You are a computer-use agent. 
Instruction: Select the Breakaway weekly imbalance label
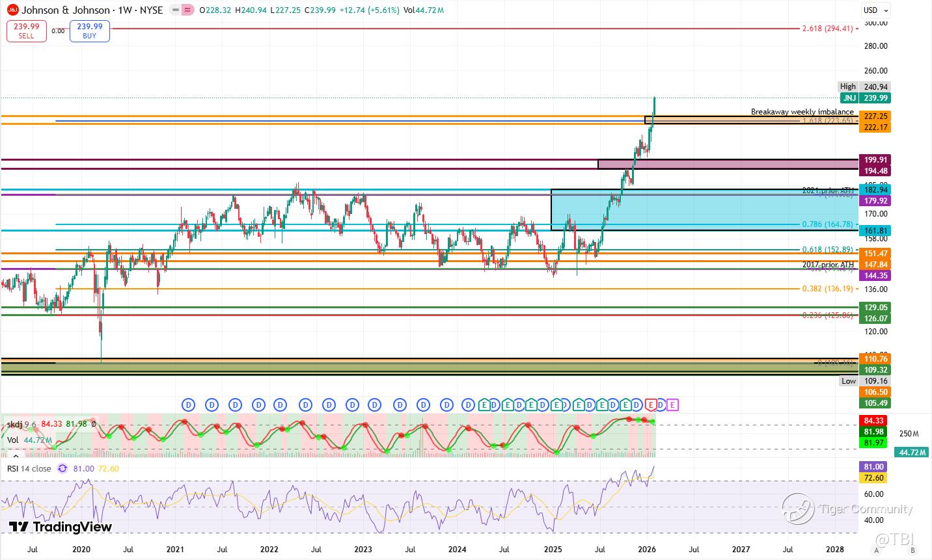pyautogui.click(x=802, y=112)
